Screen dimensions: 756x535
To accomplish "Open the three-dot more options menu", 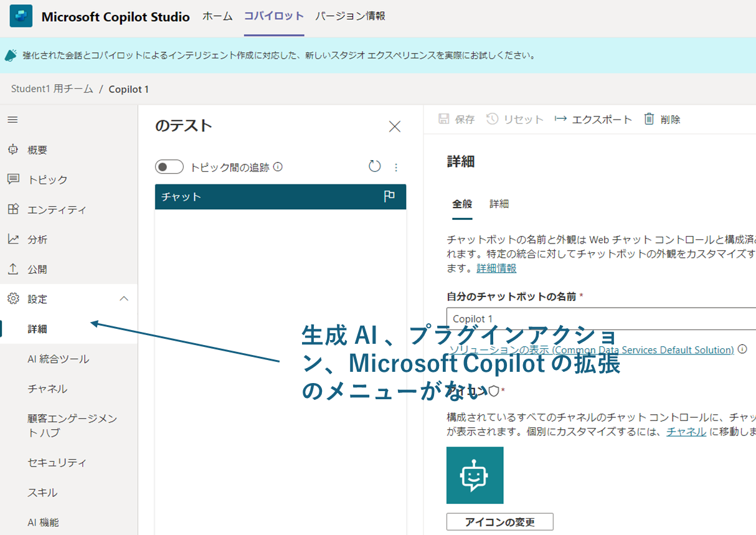I will [396, 167].
